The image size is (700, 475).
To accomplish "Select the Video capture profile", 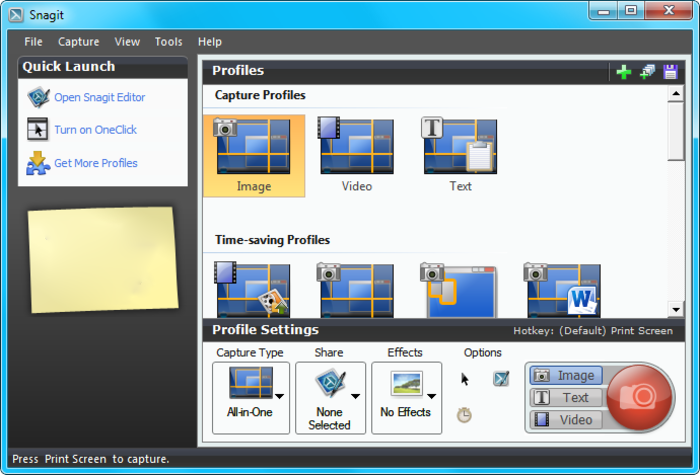I will pos(356,155).
